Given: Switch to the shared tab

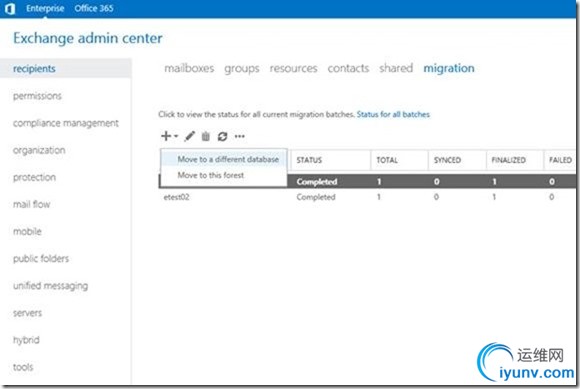Looking at the screenshot, I should [396, 68].
